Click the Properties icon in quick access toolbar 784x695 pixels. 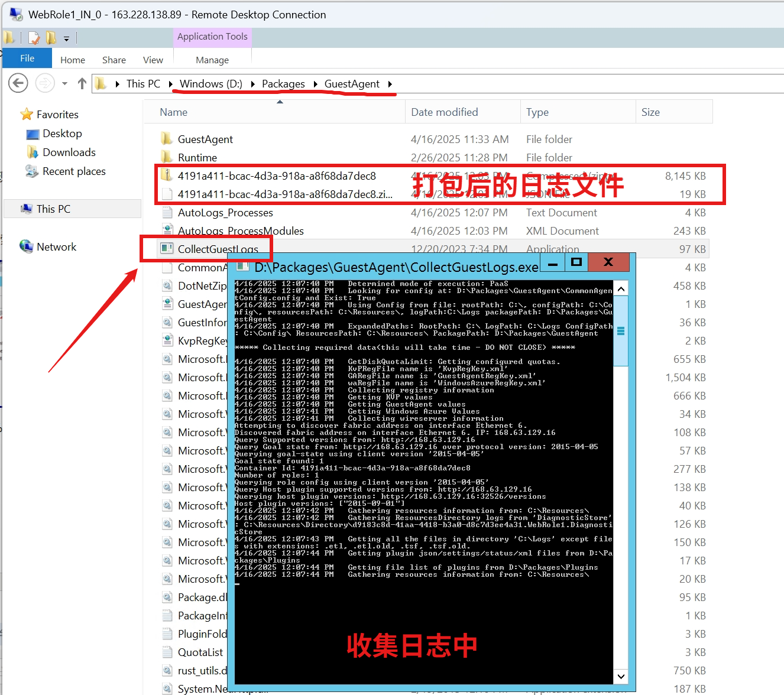click(x=34, y=38)
